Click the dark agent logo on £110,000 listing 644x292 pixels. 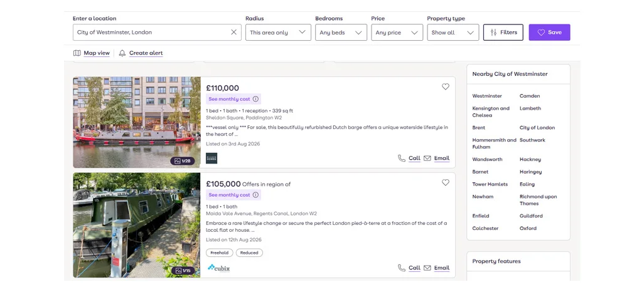212,159
